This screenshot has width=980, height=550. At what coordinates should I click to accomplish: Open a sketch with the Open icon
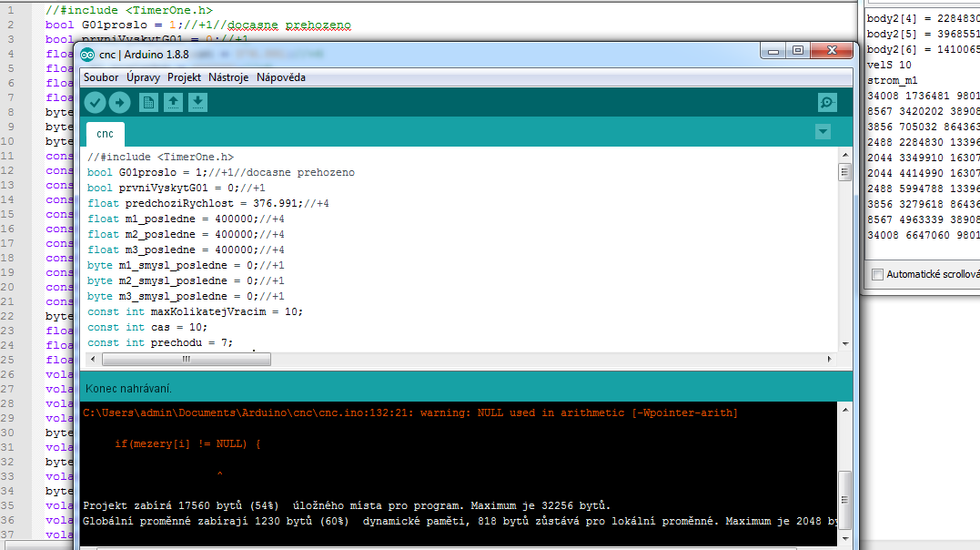[x=173, y=102]
